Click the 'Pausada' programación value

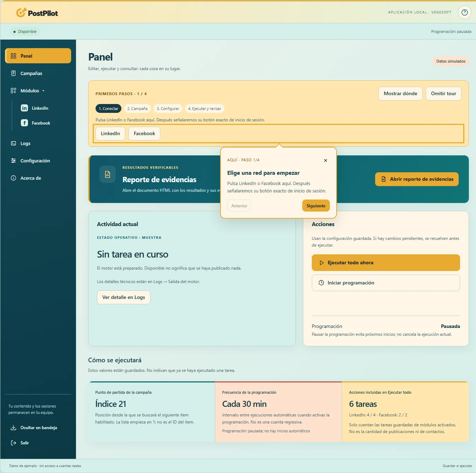pyautogui.click(x=451, y=326)
